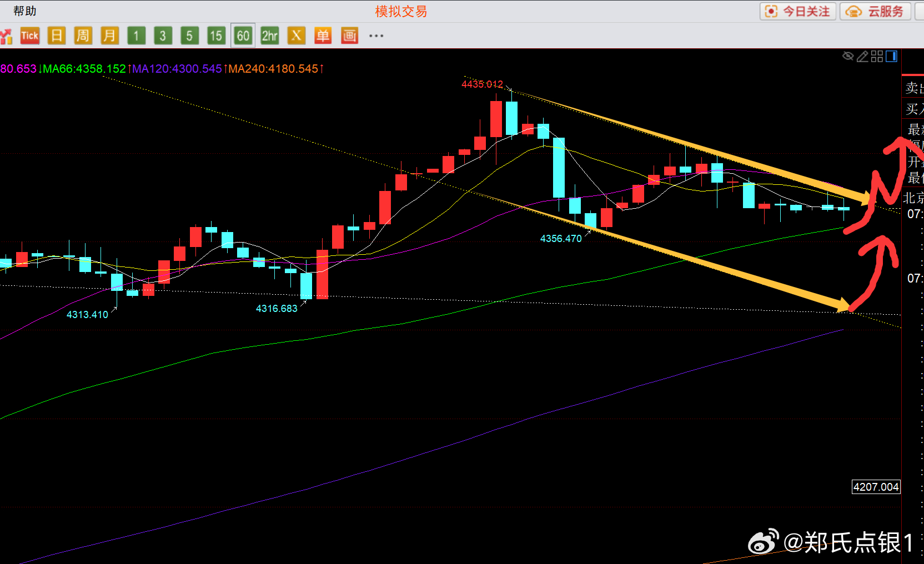The height and width of the screenshot is (564, 924).
Task: Click the pencil edit icon on chart
Action: 862,56
